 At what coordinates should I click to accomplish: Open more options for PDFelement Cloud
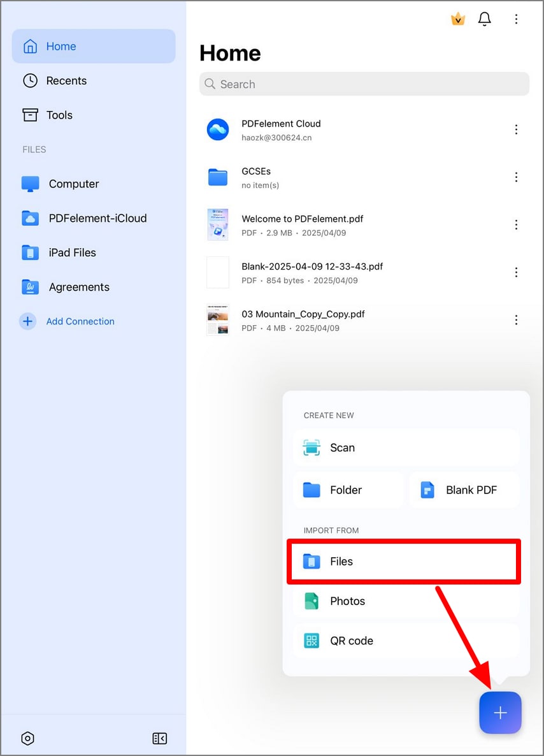pyautogui.click(x=516, y=129)
